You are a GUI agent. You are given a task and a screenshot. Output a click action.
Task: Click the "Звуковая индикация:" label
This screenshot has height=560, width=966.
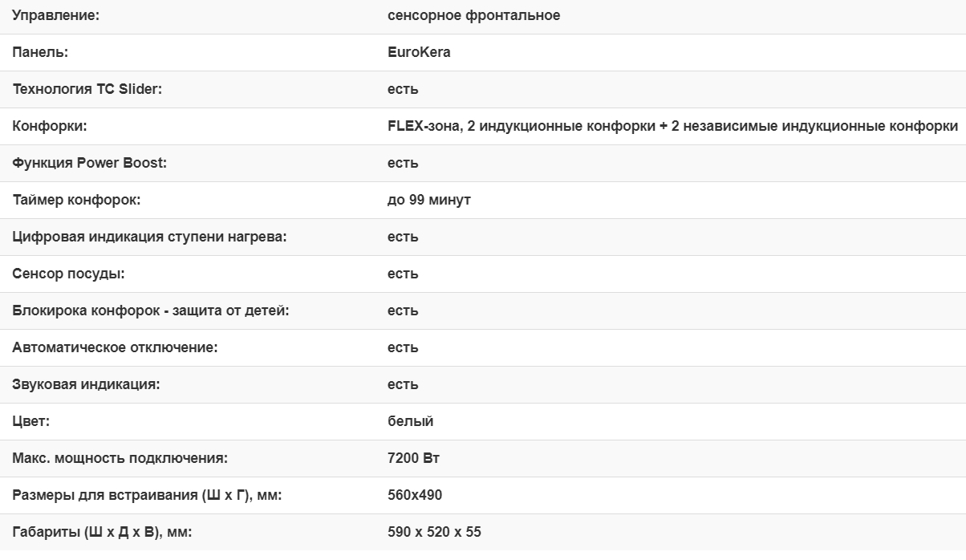[x=87, y=384]
